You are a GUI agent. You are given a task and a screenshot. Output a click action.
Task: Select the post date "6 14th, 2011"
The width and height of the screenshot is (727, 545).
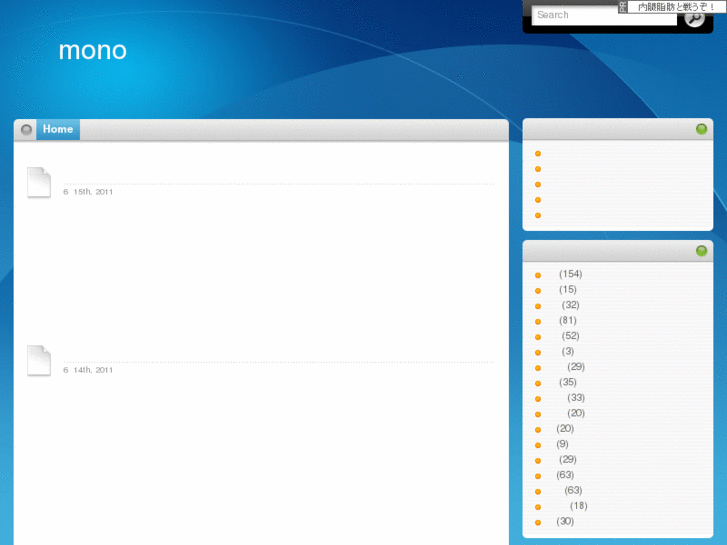88,370
